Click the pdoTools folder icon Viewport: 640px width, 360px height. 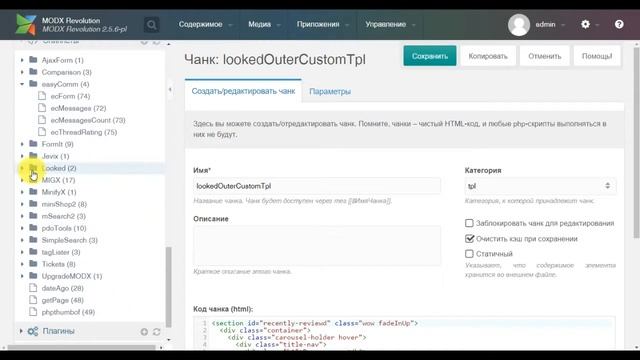pyautogui.click(x=33, y=228)
